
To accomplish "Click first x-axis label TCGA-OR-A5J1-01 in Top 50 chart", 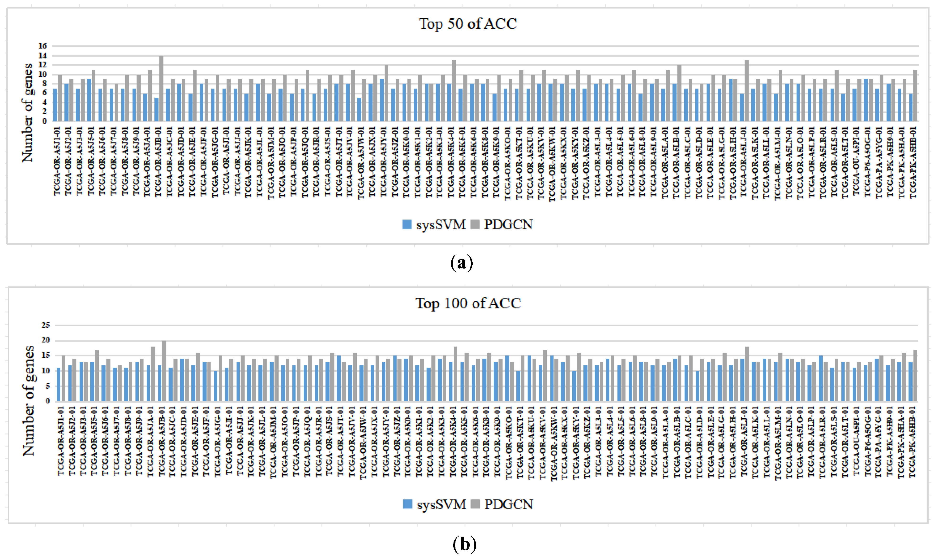I will point(57,161).
